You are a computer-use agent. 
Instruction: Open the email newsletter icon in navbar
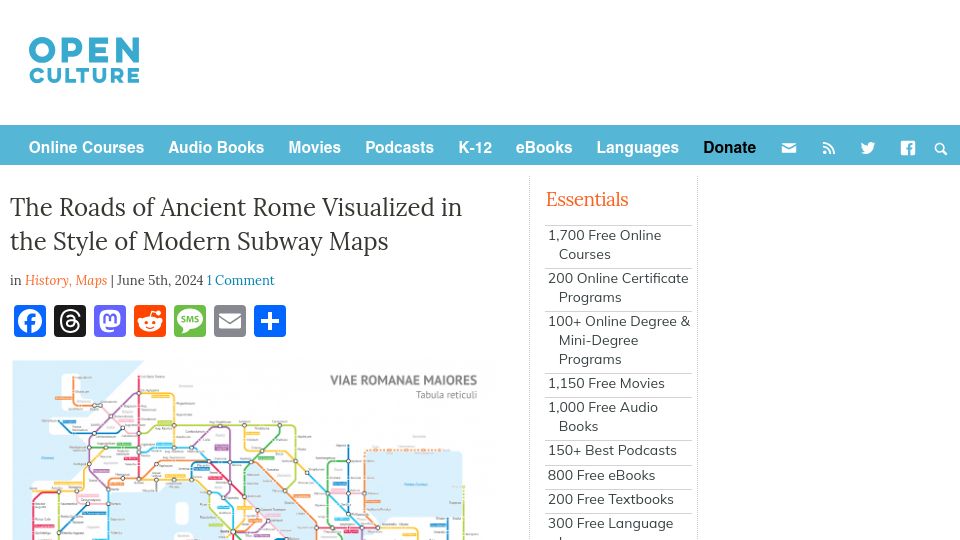(789, 148)
